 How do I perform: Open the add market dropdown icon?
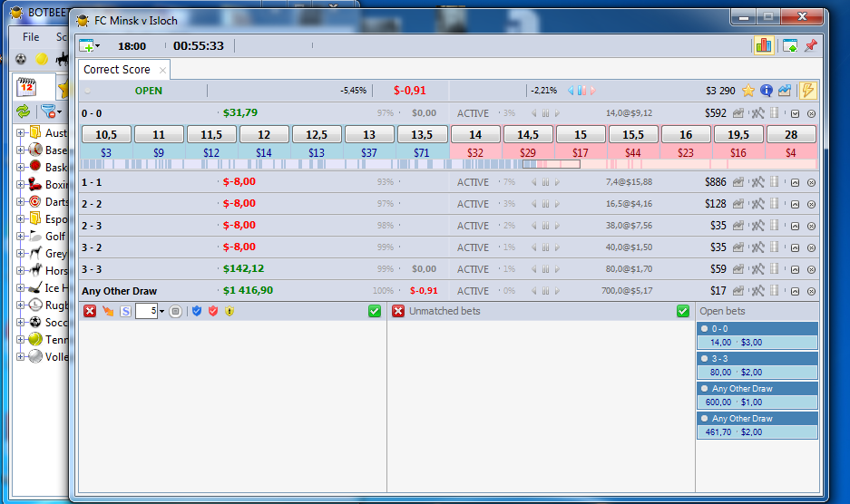(x=90, y=45)
